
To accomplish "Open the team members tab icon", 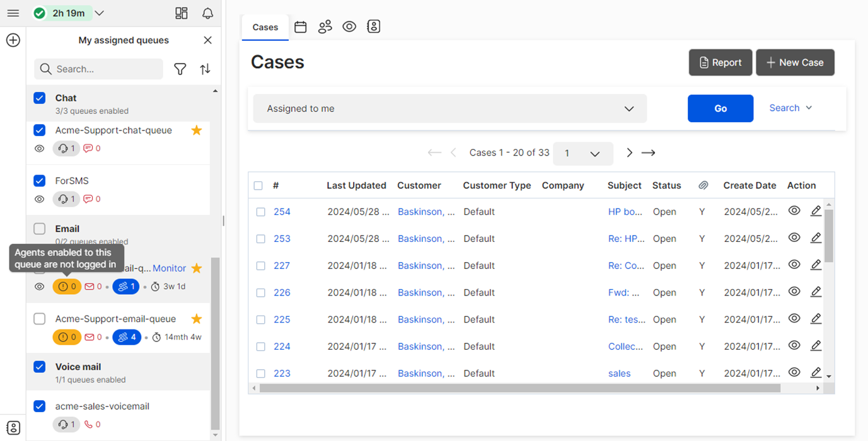I will pos(325,27).
